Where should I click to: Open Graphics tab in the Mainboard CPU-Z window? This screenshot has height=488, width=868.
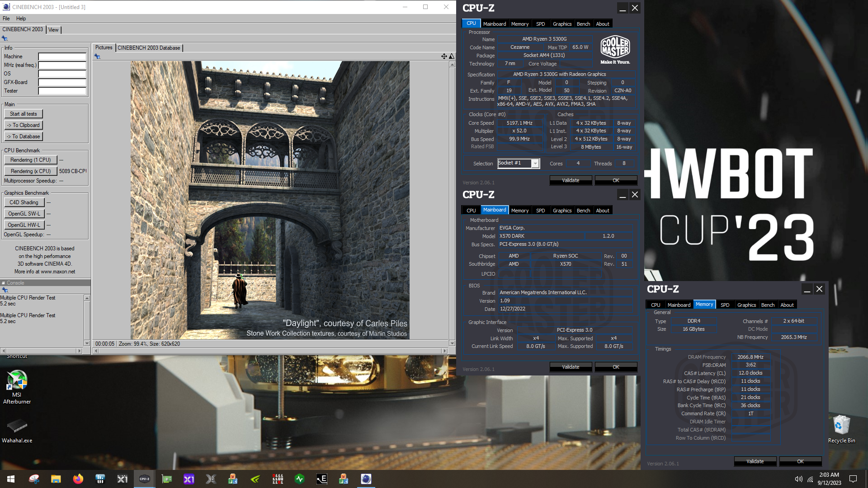coord(562,211)
